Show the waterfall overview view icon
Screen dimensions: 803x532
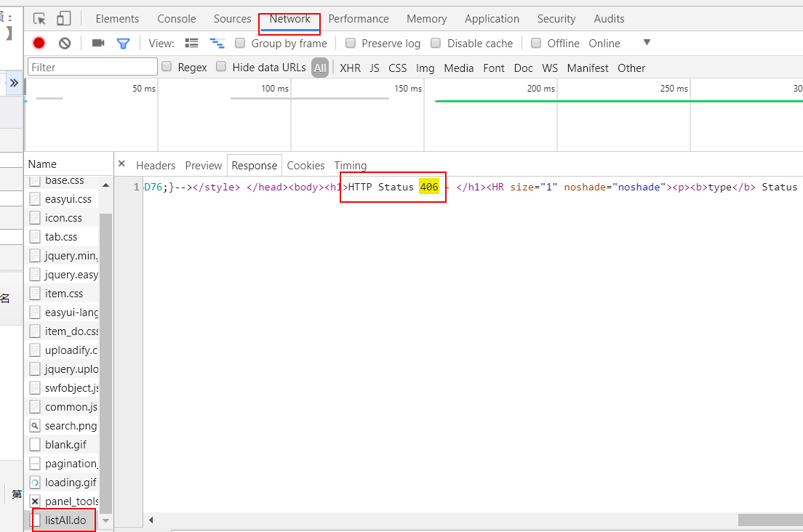217,44
